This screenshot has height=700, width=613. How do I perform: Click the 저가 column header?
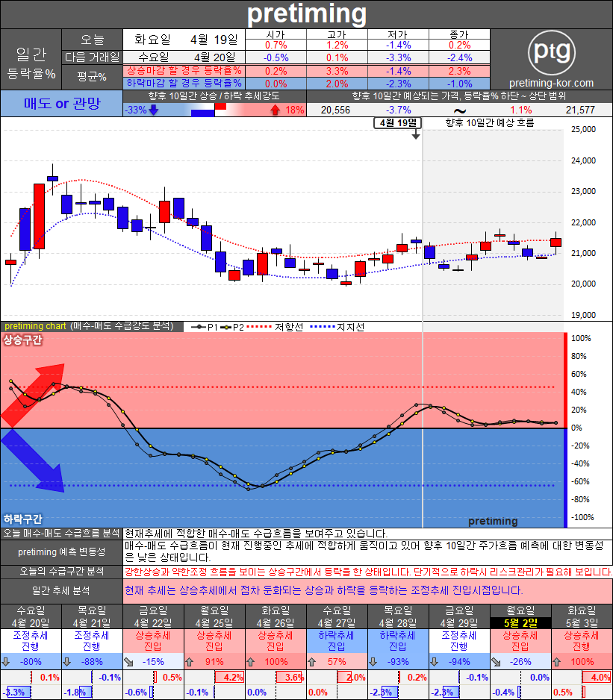(x=398, y=34)
